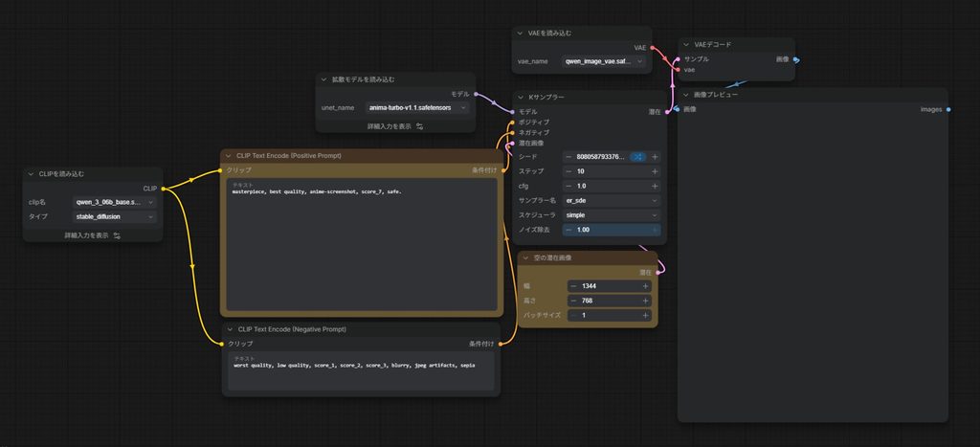
Task: Collapse the Negative Prompt CLIP Text Encode node
Action: pyautogui.click(x=230, y=329)
